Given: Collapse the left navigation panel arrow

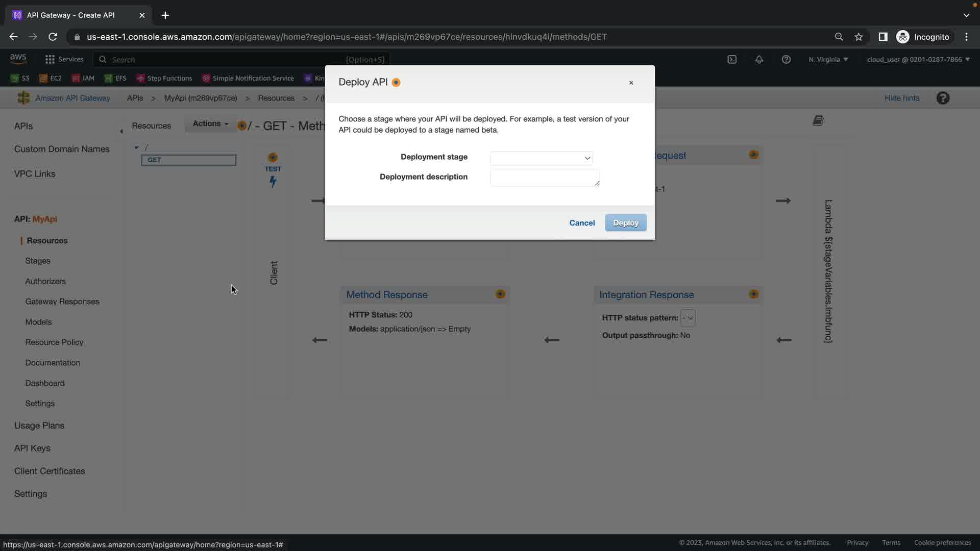Looking at the screenshot, I should coord(121,132).
